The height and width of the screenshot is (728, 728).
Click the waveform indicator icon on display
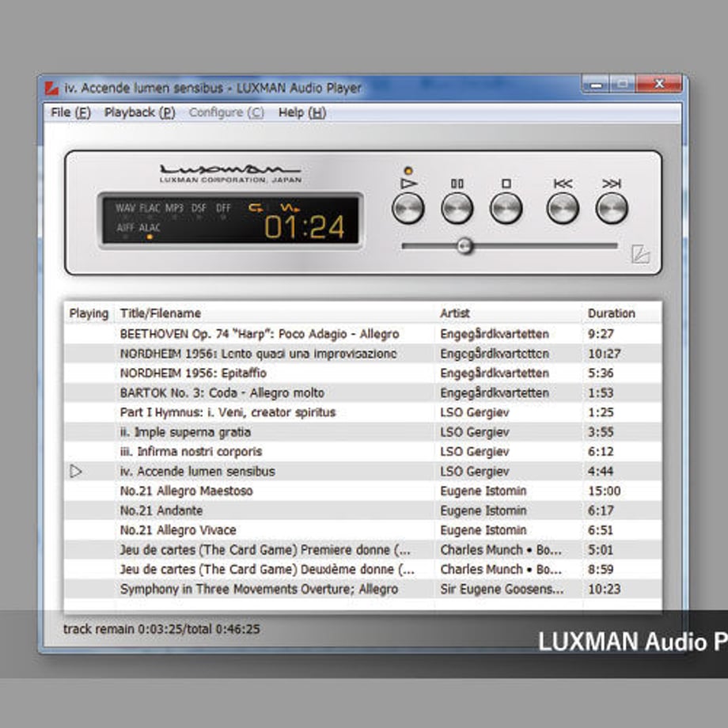[x=290, y=207]
